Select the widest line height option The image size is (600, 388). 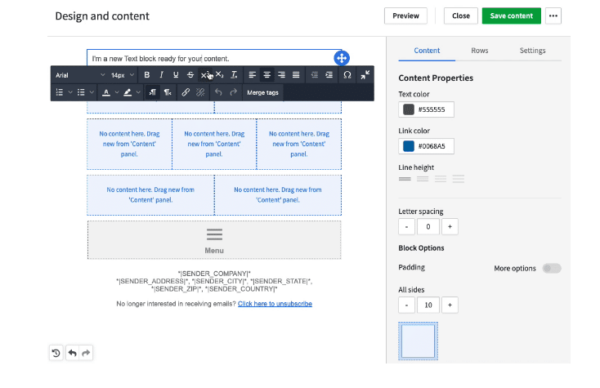pyautogui.click(x=458, y=179)
